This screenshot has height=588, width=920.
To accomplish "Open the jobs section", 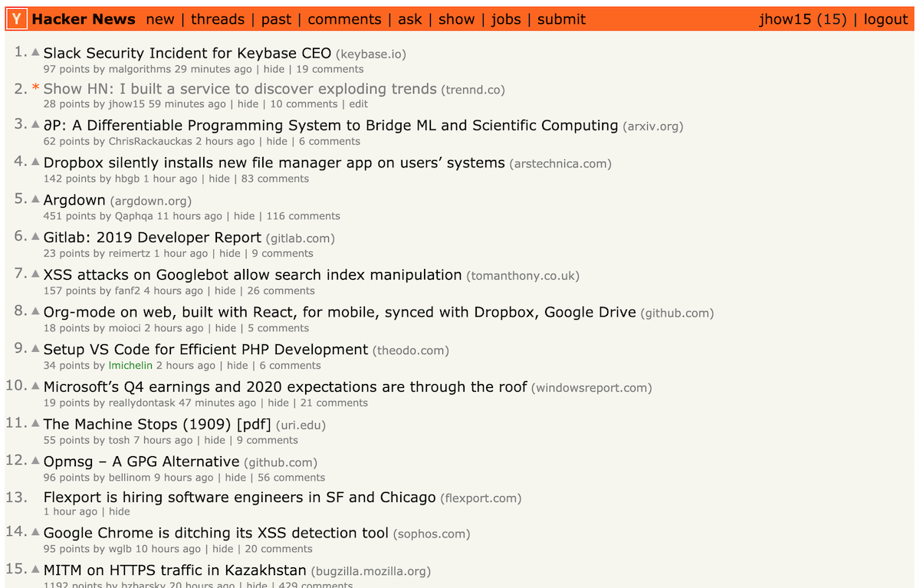I will (506, 19).
